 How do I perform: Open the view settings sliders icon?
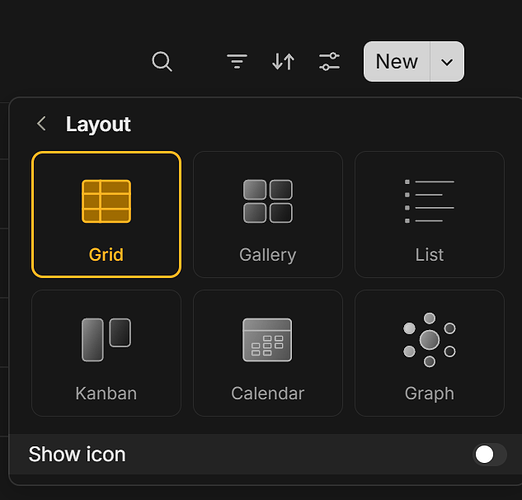[x=329, y=61]
